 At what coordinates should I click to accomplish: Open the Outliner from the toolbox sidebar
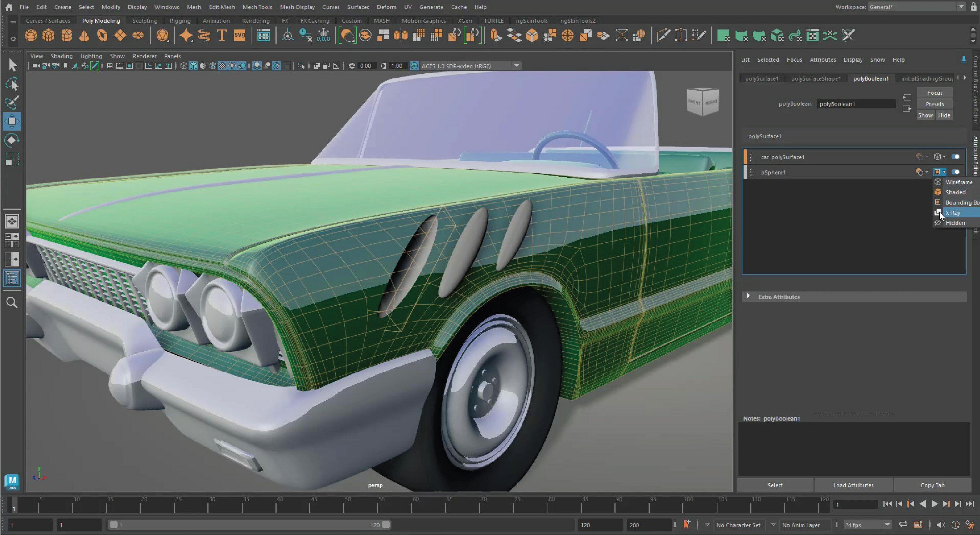12,278
